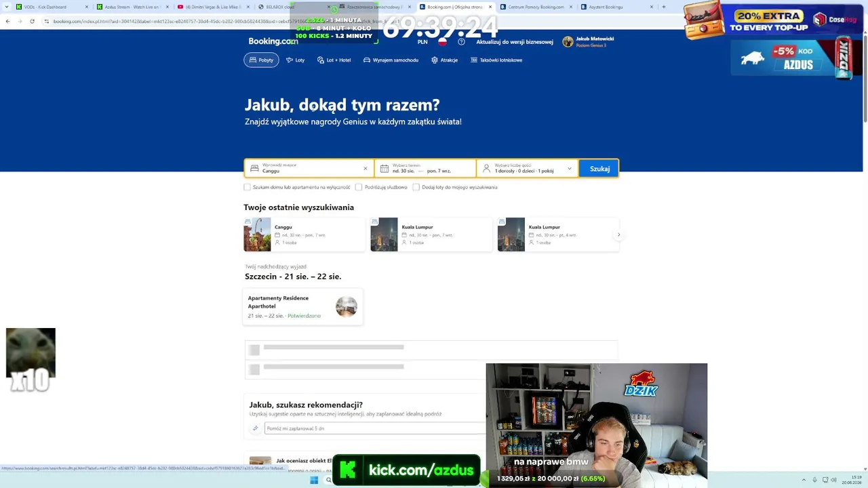868x488 pixels.
Task: Click the Aparthotel round thumbnail image
Action: (x=346, y=306)
